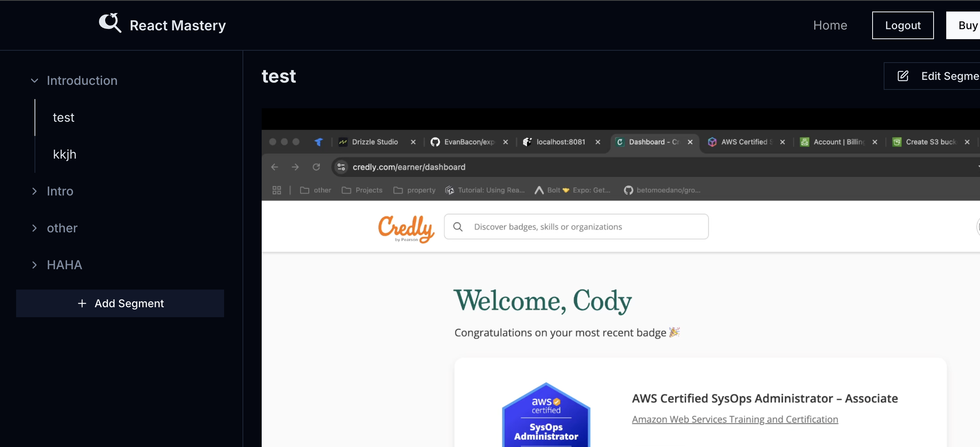Click the Credly search magnifier icon

point(458,227)
